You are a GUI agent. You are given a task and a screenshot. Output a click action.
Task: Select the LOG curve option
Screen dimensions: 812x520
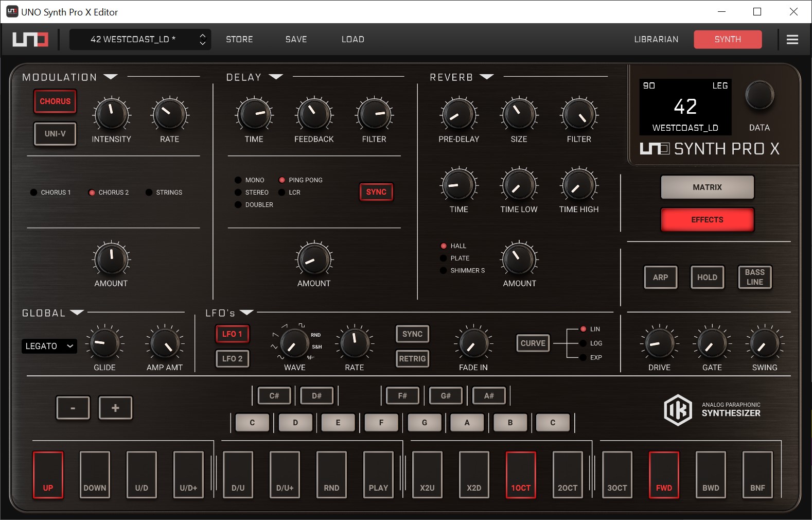pos(591,343)
